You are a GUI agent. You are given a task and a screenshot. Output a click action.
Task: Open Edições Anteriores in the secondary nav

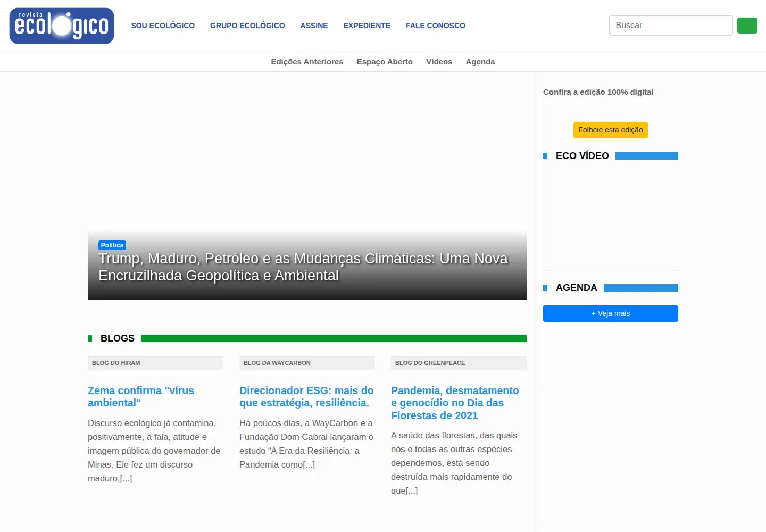coord(307,62)
